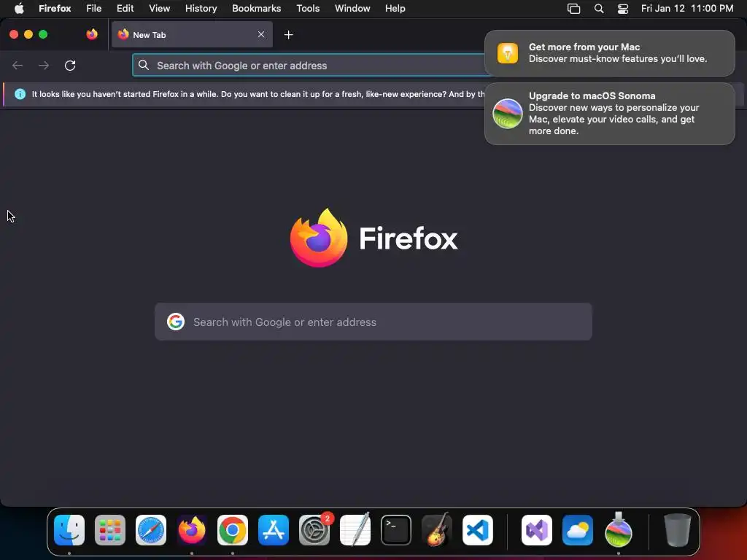Click the info icon in the notification bar
The height and width of the screenshot is (560, 747).
tap(20, 94)
